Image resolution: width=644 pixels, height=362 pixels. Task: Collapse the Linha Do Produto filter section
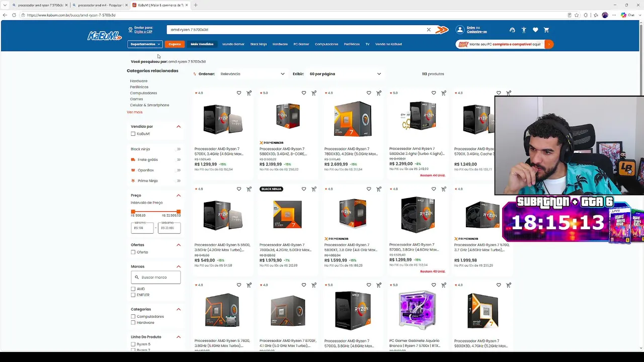click(179, 337)
